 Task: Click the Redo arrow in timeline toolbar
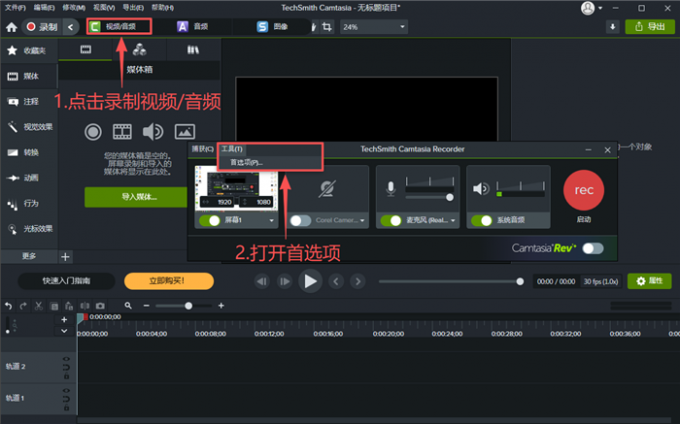tap(23, 306)
